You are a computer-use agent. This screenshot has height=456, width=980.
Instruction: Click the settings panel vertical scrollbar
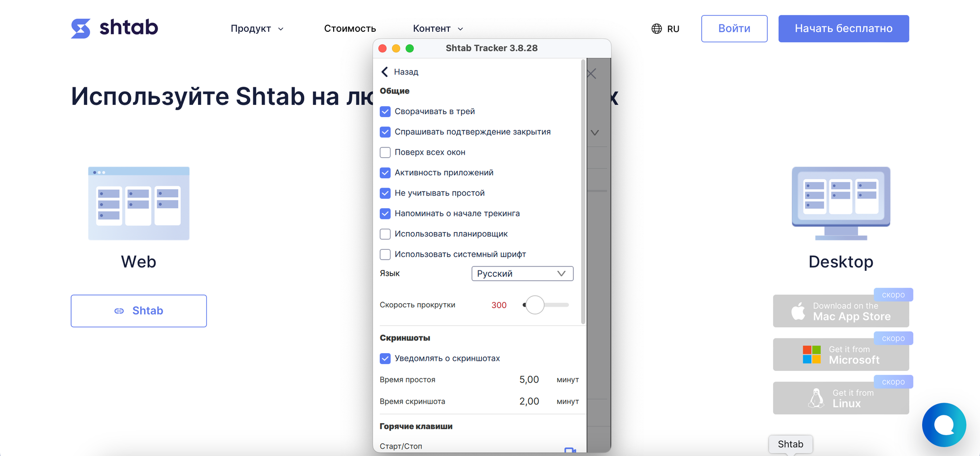pos(583,191)
